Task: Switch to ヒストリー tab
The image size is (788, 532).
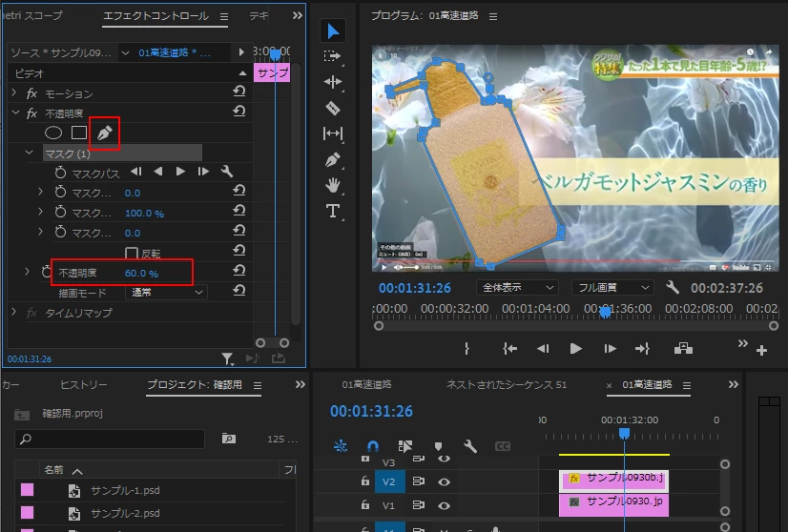Action: pos(83,385)
